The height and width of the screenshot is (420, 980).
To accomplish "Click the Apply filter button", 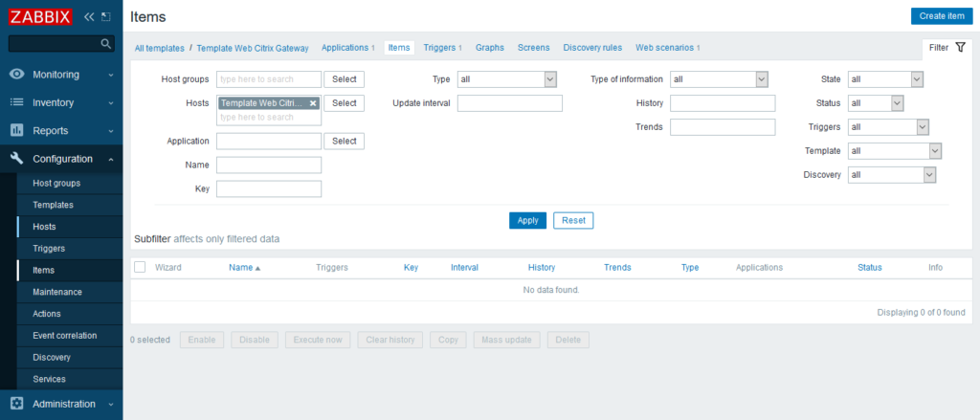I will 527,221.
